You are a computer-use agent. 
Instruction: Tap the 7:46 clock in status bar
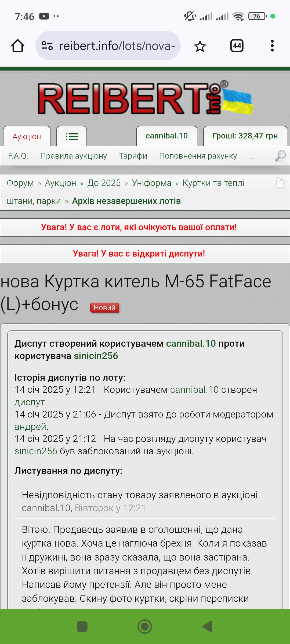click(24, 17)
